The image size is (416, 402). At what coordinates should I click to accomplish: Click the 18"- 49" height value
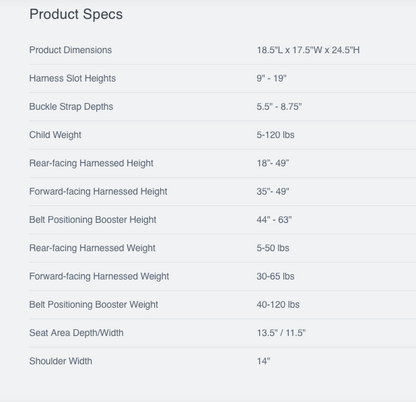coord(273,163)
